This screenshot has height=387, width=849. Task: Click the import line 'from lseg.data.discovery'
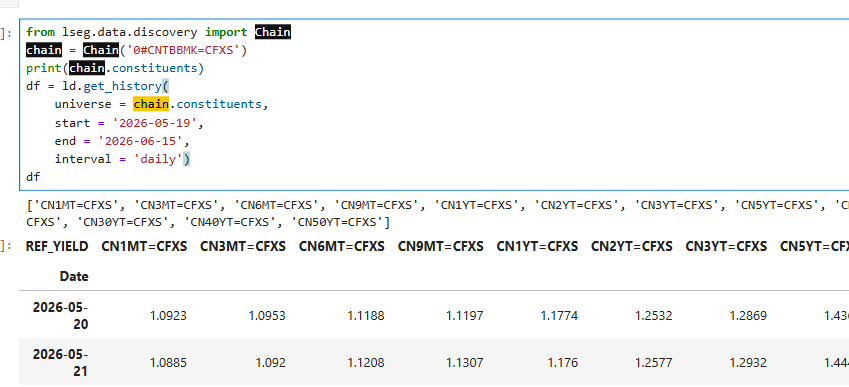[x=112, y=32]
